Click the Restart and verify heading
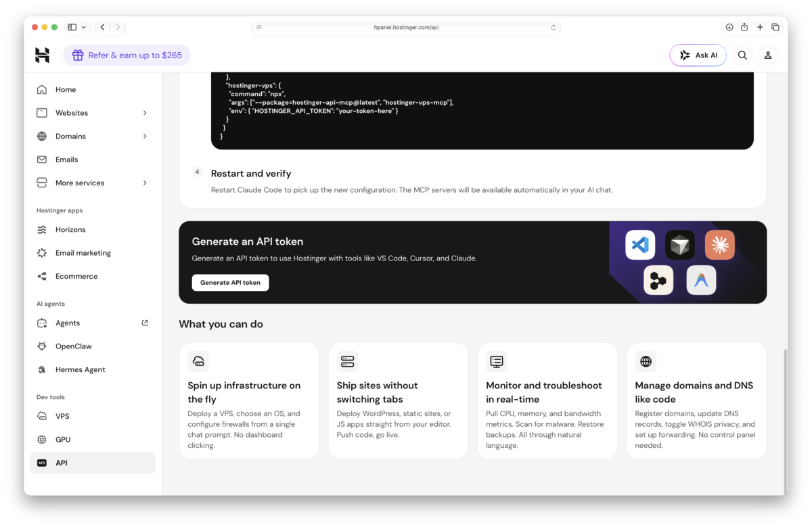Image resolution: width=812 pixels, height=527 pixels. (x=251, y=173)
